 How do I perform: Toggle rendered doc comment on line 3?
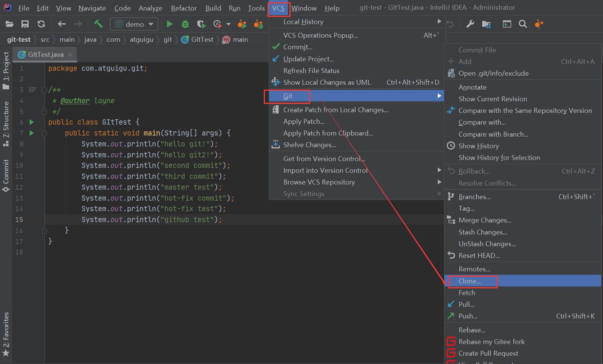coord(33,90)
